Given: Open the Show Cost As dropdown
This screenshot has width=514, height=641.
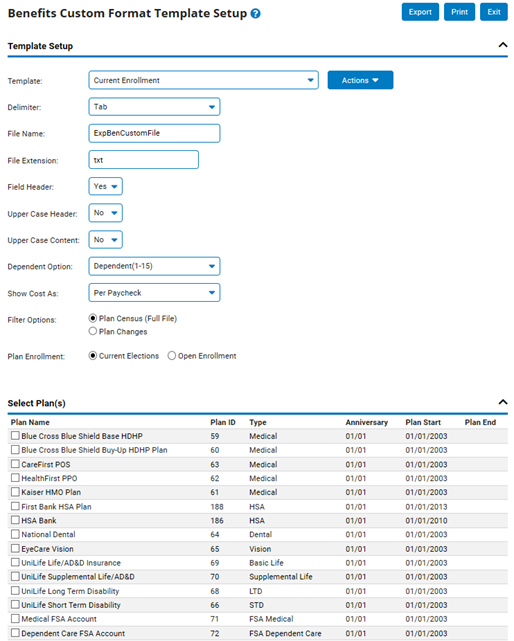Looking at the screenshot, I should 154,293.
